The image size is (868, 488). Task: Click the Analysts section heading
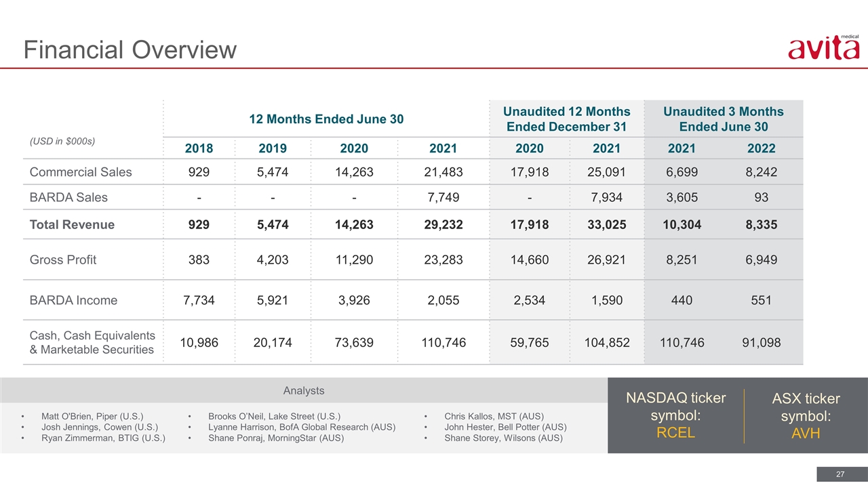click(x=303, y=390)
